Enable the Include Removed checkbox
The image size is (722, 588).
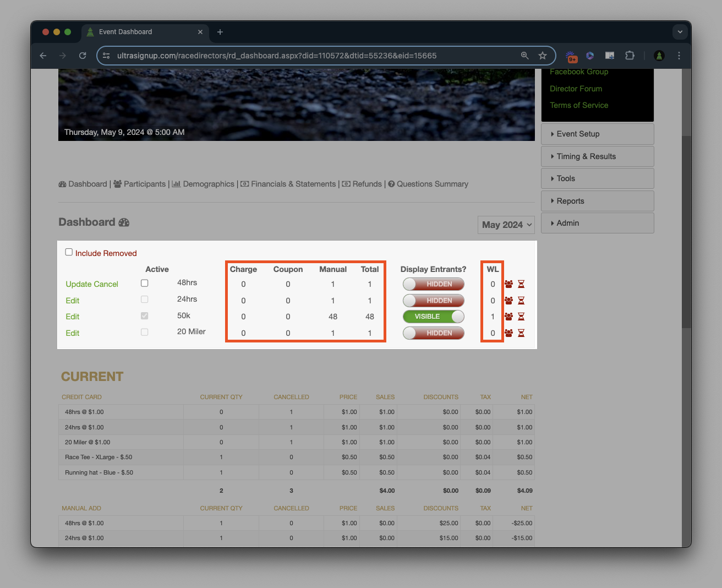tap(69, 252)
